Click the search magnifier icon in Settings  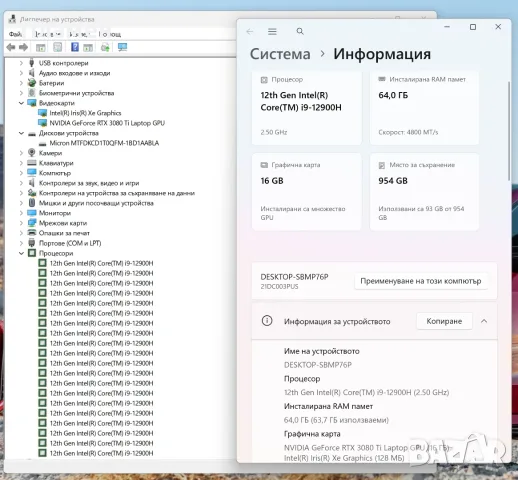(300, 31)
